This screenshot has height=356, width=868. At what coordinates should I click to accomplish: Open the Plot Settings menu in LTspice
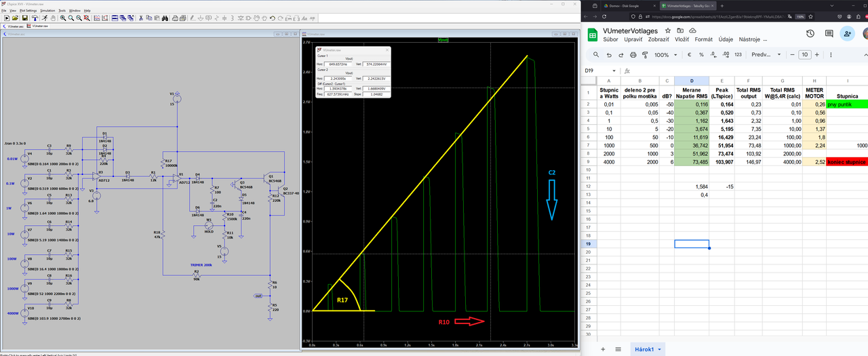[x=28, y=11]
